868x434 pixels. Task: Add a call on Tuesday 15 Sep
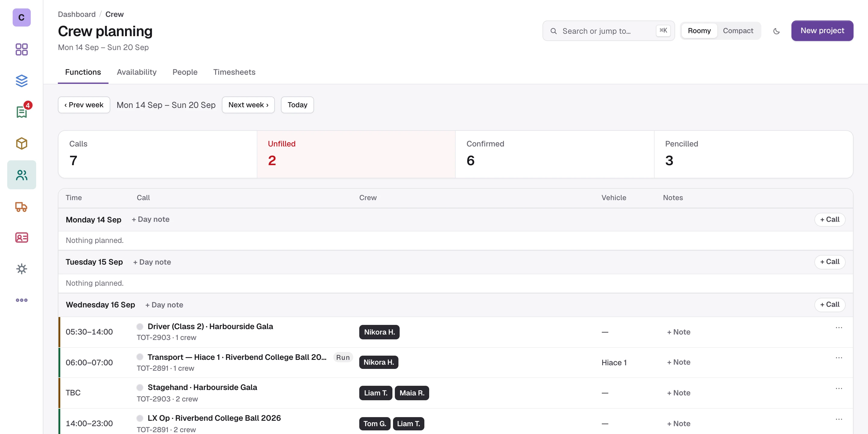[830, 262]
